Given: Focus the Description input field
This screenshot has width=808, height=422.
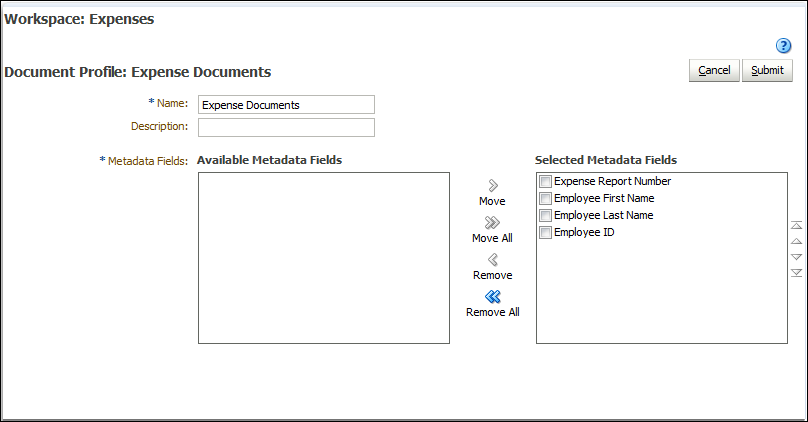Looking at the screenshot, I should pyautogui.click(x=287, y=128).
